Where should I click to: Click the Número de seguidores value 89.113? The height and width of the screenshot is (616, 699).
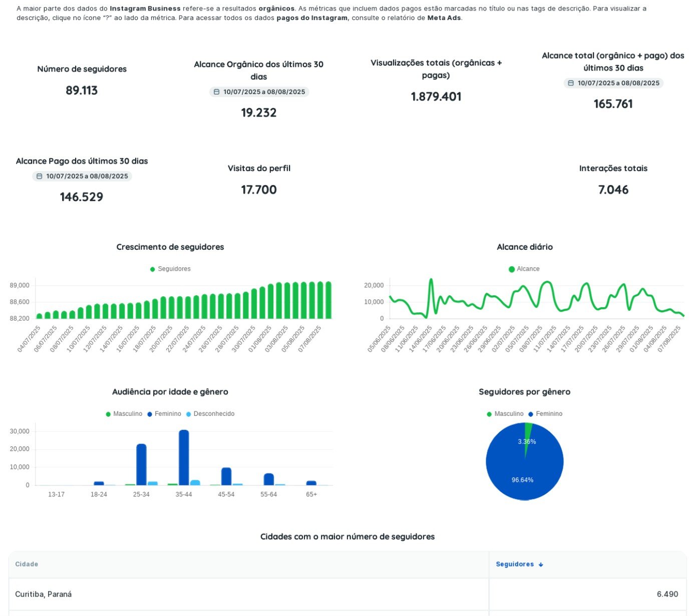[82, 91]
